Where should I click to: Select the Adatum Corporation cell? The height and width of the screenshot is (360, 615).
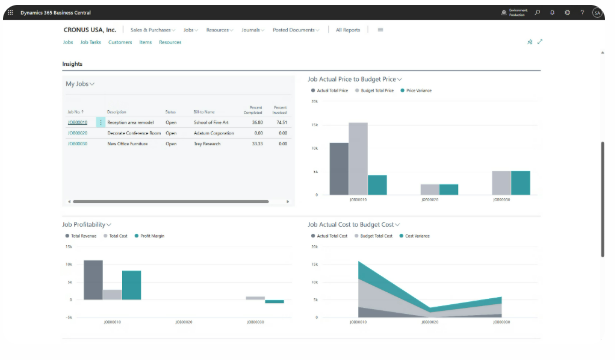pos(214,133)
